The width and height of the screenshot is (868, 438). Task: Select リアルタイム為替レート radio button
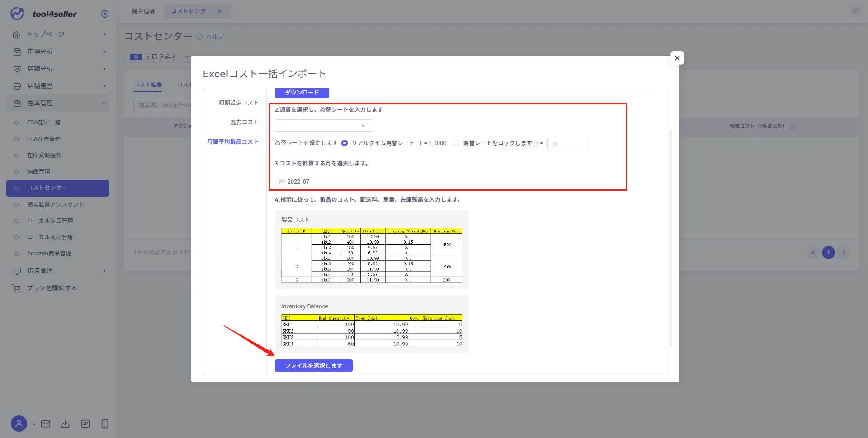(344, 143)
